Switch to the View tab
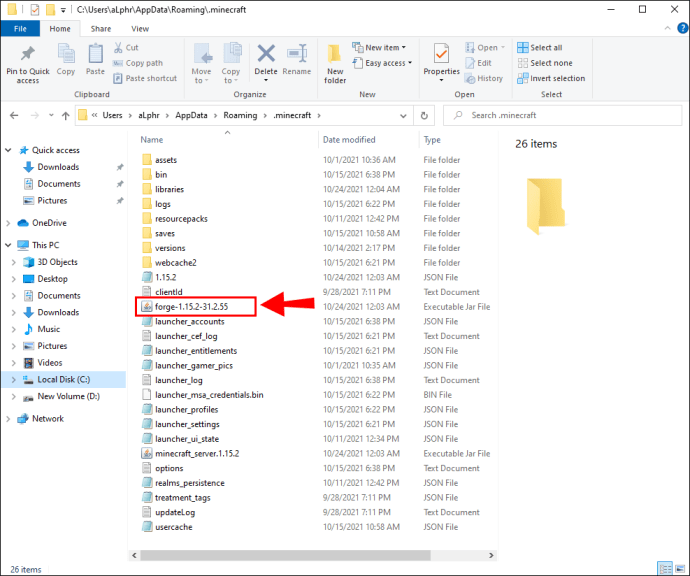Viewport: 690px width, 576px height. 140,29
